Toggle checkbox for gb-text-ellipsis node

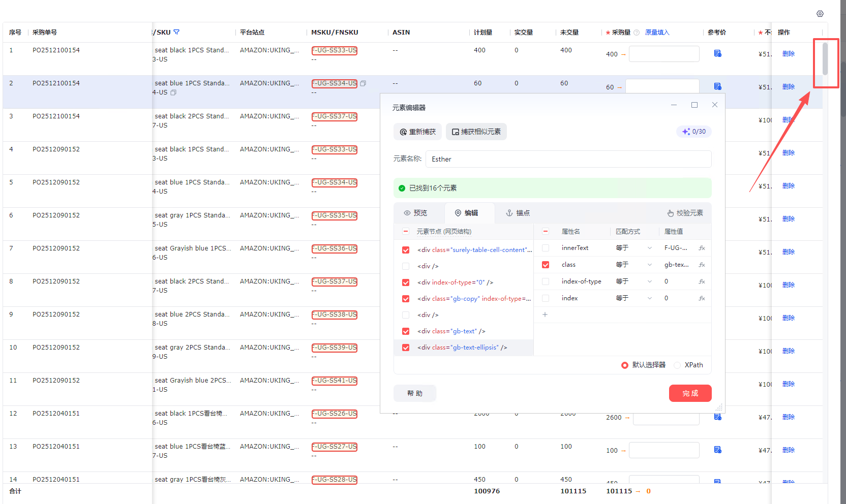[406, 348]
